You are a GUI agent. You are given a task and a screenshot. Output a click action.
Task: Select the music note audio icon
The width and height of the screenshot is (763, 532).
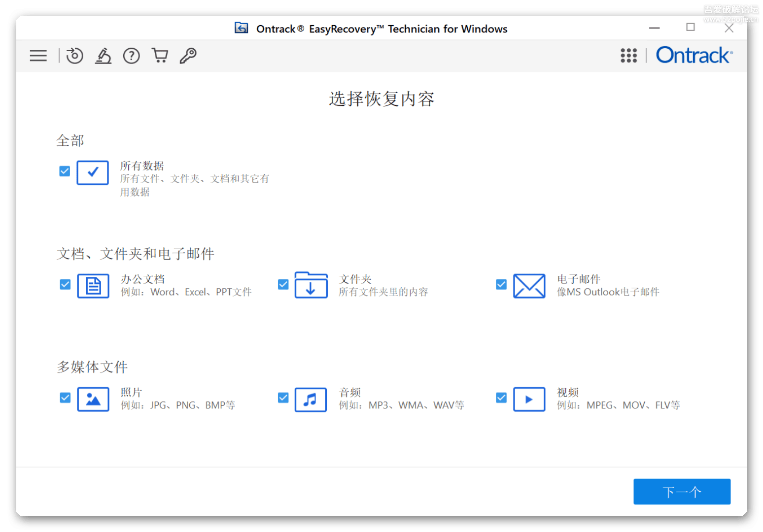pyautogui.click(x=311, y=399)
